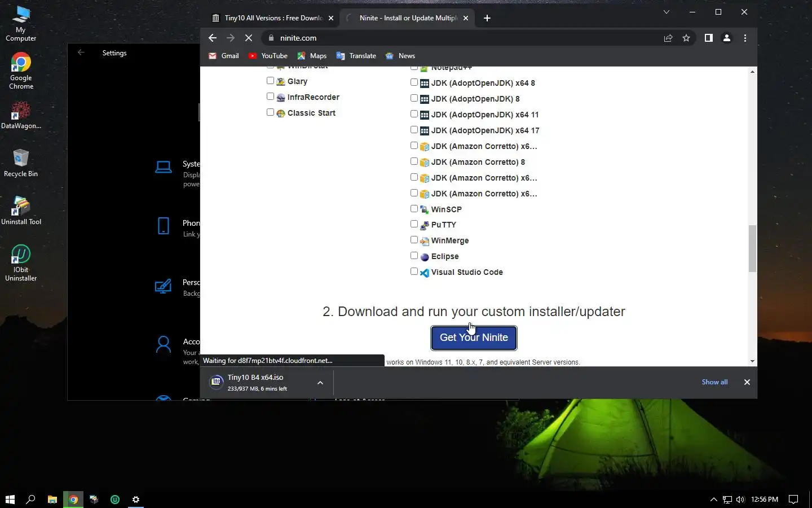
Task: Open Chrome profile icon
Action: [727, 38]
